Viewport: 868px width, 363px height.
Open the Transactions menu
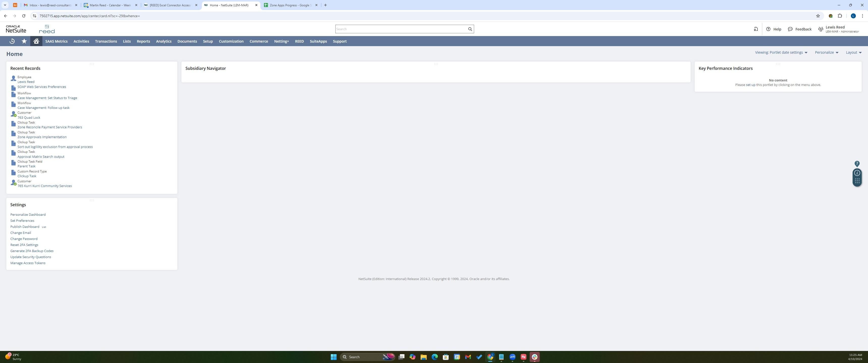pos(106,41)
